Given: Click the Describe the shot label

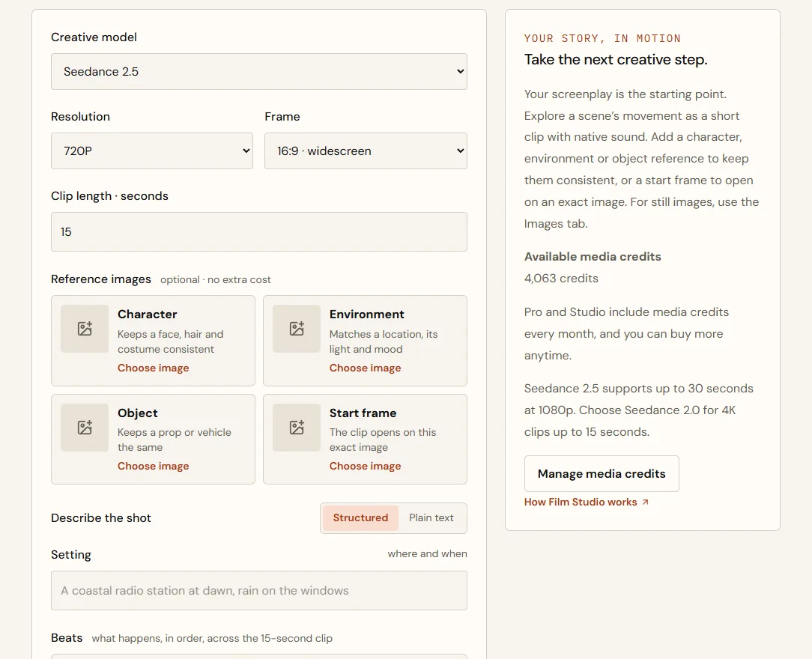Looking at the screenshot, I should coord(101,518).
